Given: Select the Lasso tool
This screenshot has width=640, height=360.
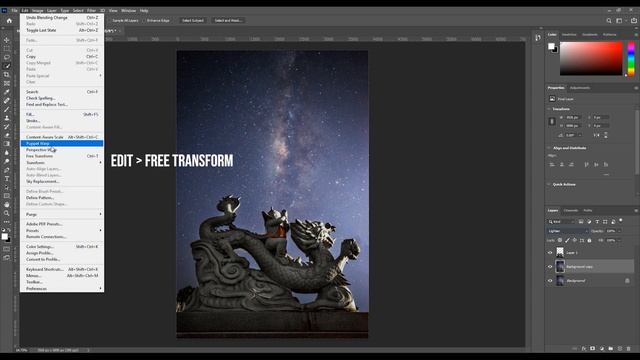Looking at the screenshot, I should (x=7, y=57).
